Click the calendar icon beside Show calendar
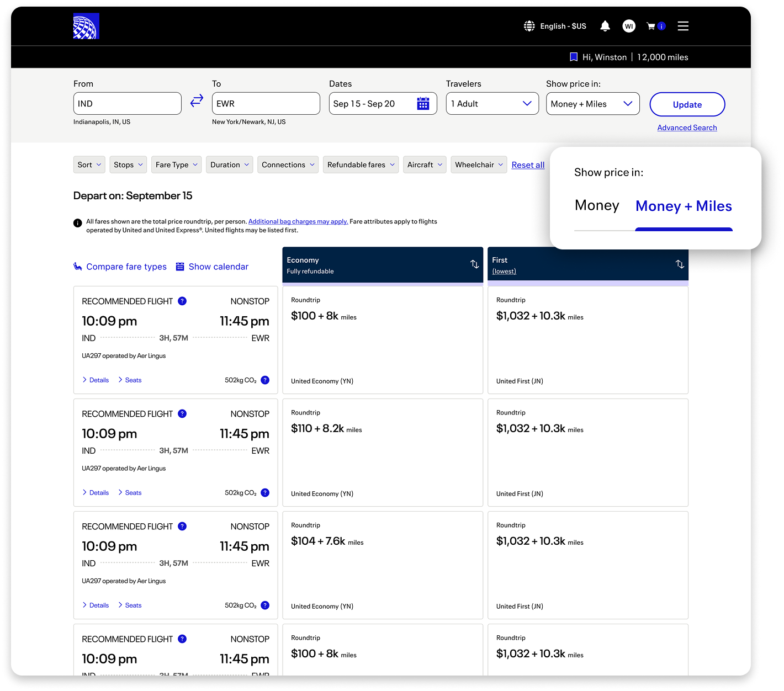Image resolution: width=784 pixels, height=691 pixels. click(180, 267)
